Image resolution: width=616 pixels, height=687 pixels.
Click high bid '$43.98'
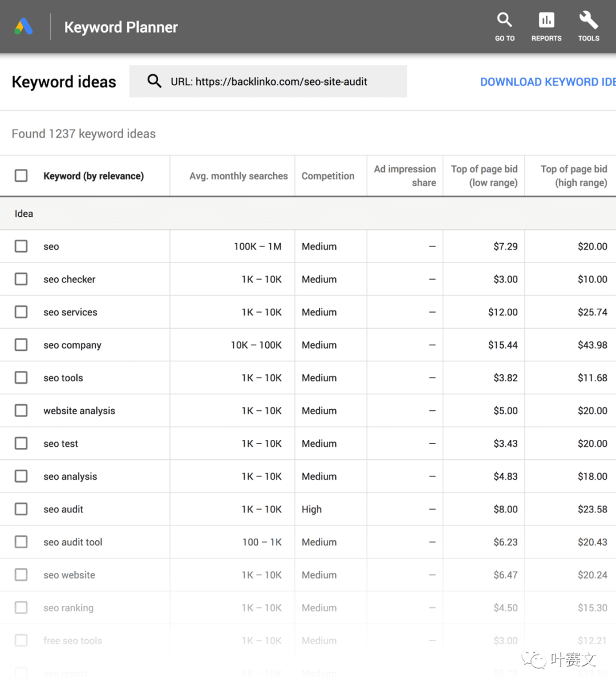point(592,345)
